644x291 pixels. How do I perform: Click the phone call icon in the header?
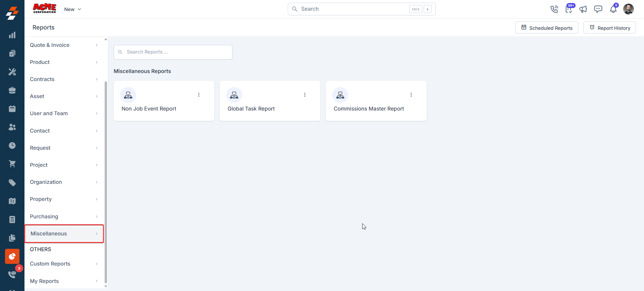pyautogui.click(x=554, y=9)
